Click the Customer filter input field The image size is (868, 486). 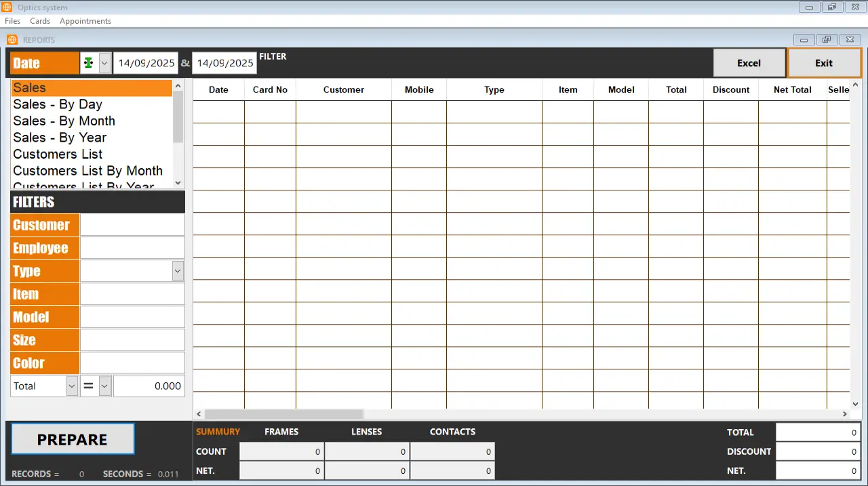pos(132,225)
